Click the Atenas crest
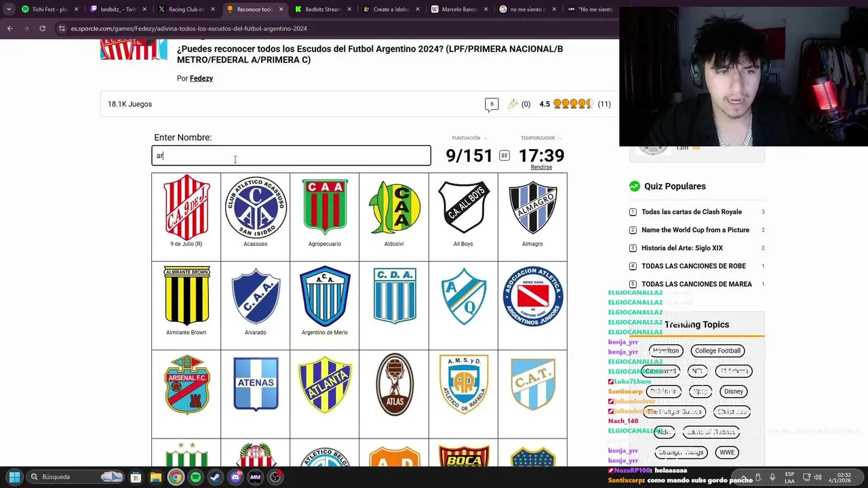Viewport: 868px width, 488px height. point(256,384)
